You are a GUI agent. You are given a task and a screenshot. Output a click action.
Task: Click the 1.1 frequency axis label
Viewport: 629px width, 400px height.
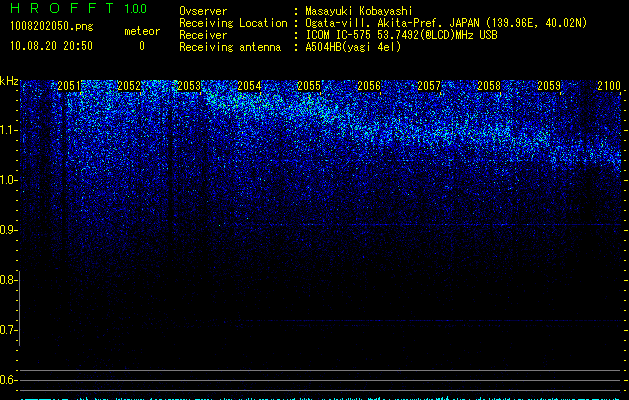8,130
